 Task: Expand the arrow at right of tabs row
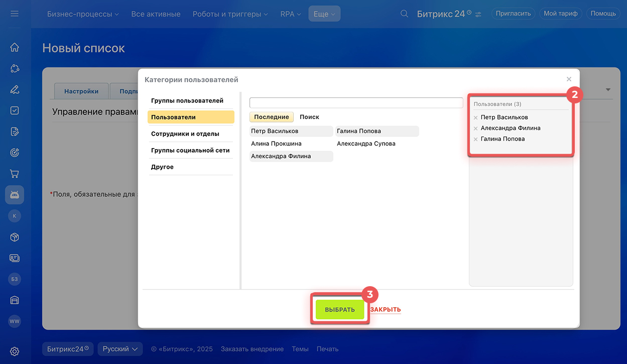608,90
